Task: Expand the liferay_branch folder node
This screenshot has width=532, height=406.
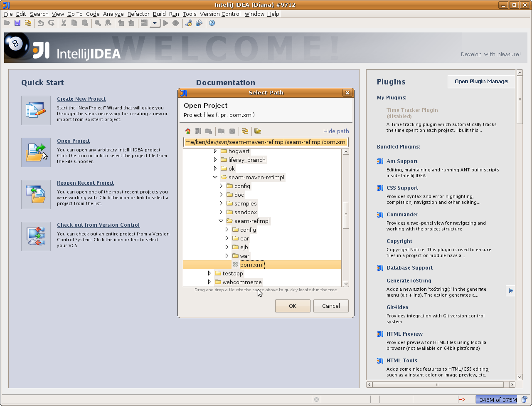Action: click(215, 160)
